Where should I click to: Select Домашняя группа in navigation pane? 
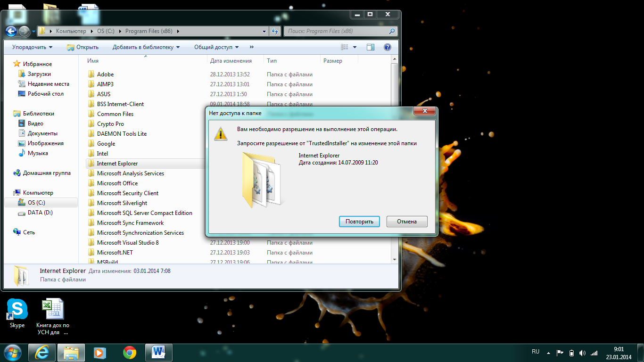tap(47, 173)
